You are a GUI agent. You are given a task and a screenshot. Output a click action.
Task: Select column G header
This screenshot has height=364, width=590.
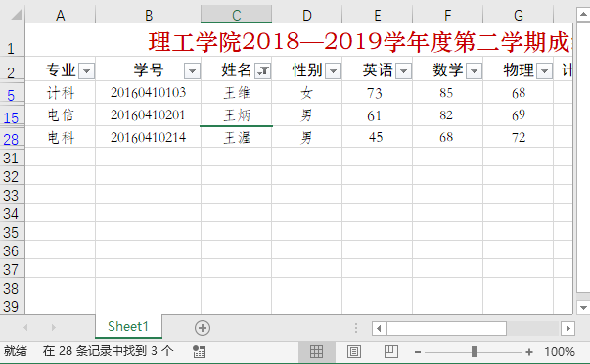pyautogui.click(x=519, y=15)
